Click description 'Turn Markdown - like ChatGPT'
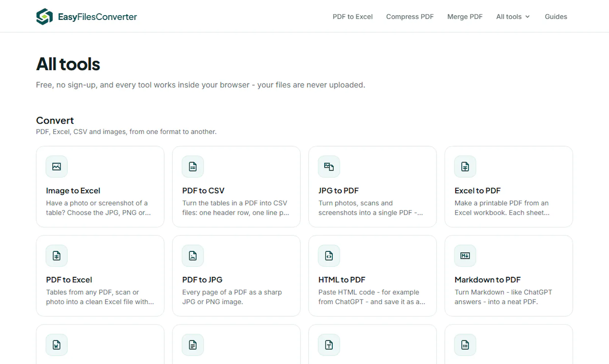This screenshot has width=609, height=364. (503, 292)
